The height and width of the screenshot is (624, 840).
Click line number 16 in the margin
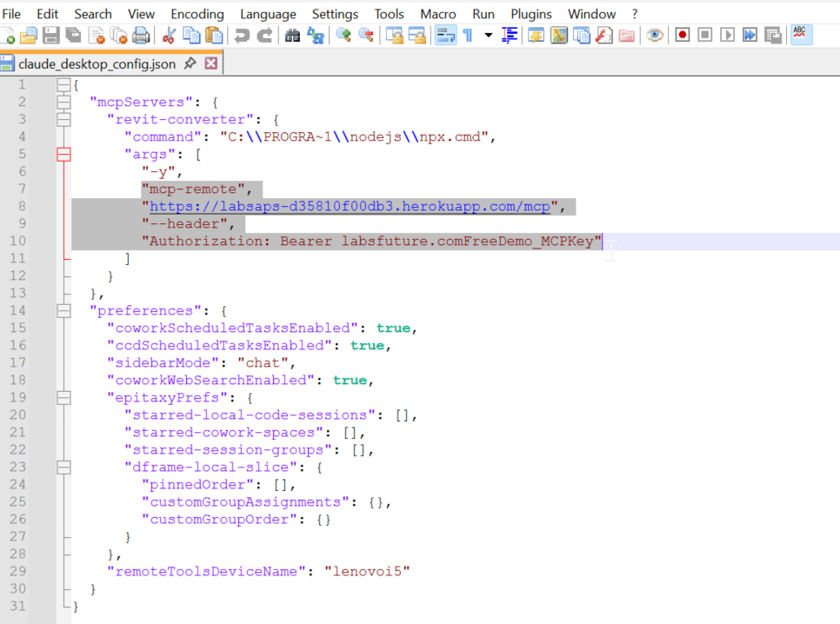(x=17, y=345)
